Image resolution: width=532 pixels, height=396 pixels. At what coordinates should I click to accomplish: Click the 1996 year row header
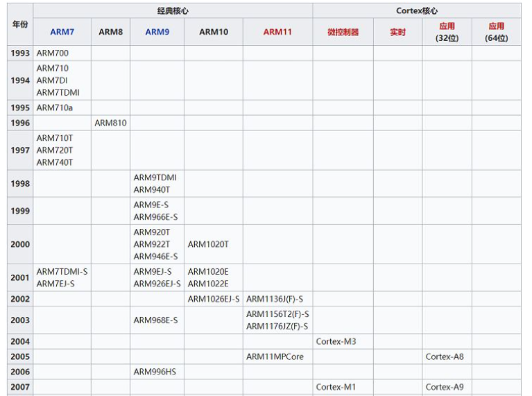click(20, 123)
